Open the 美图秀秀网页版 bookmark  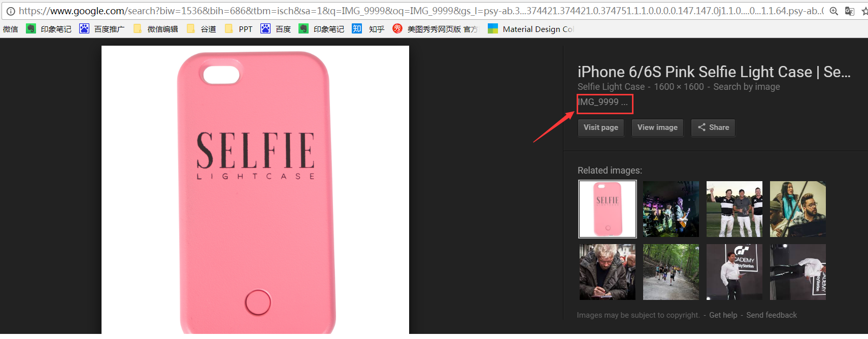pos(436,29)
